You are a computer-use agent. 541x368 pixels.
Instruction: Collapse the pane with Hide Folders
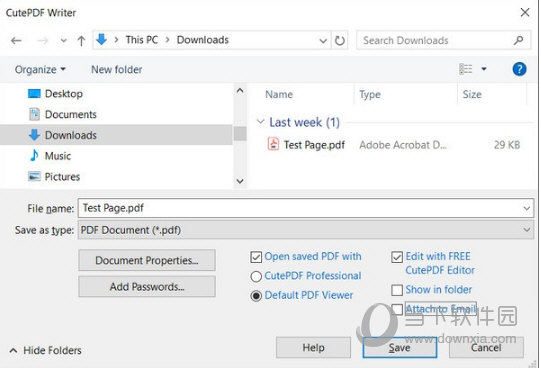[46, 350]
